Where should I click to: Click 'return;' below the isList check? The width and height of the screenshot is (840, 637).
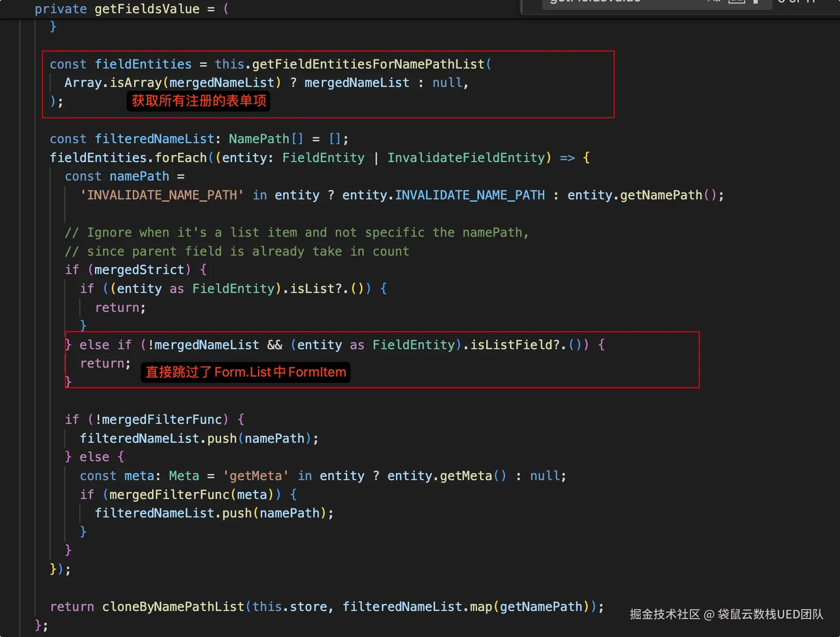click(x=120, y=308)
